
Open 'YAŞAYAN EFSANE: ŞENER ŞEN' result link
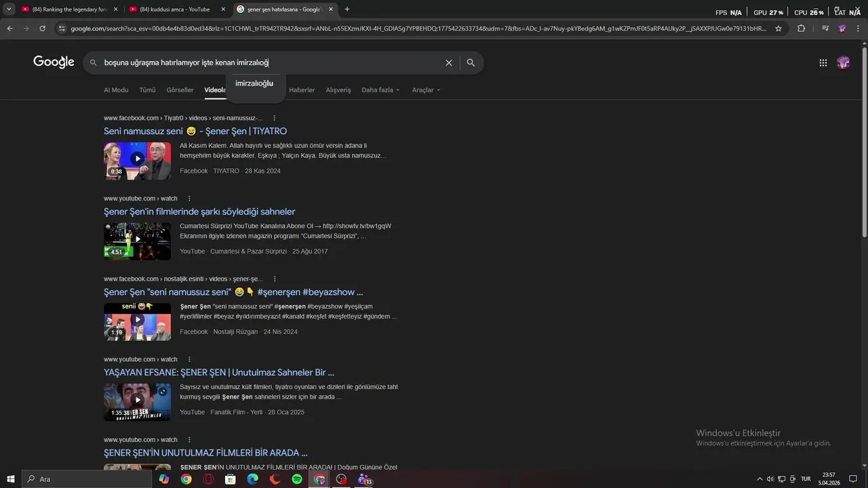pyautogui.click(x=219, y=373)
